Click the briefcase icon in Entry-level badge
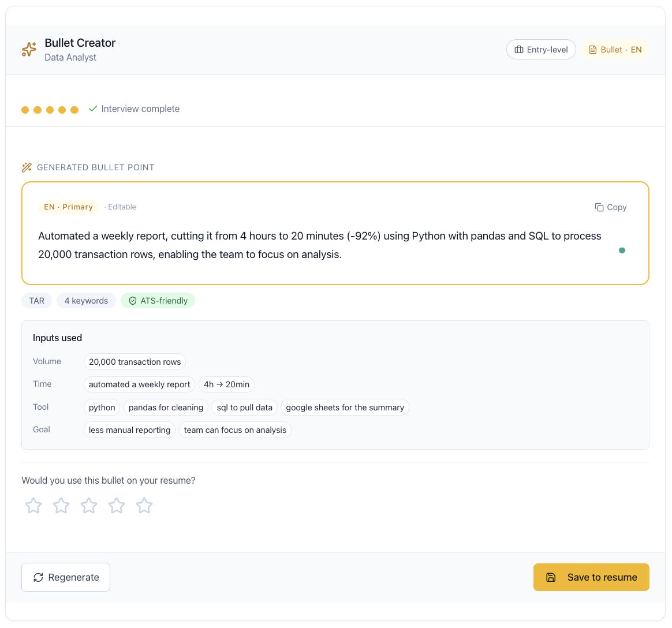The image size is (672, 628). pos(518,50)
